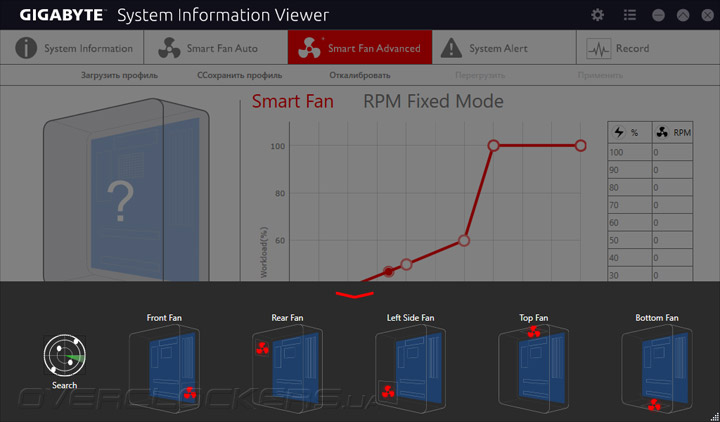Minimize the window with the minus button
720x422 pixels.
[658, 15]
